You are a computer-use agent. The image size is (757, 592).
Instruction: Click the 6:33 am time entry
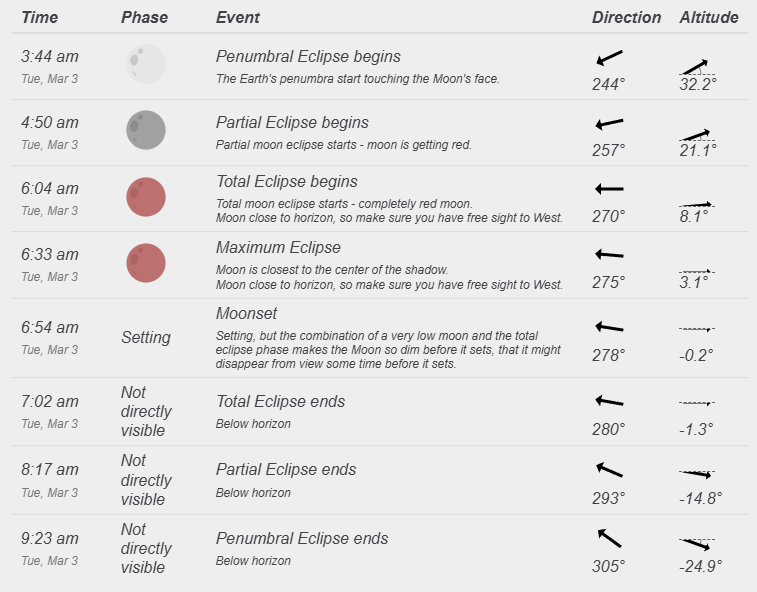(50, 255)
